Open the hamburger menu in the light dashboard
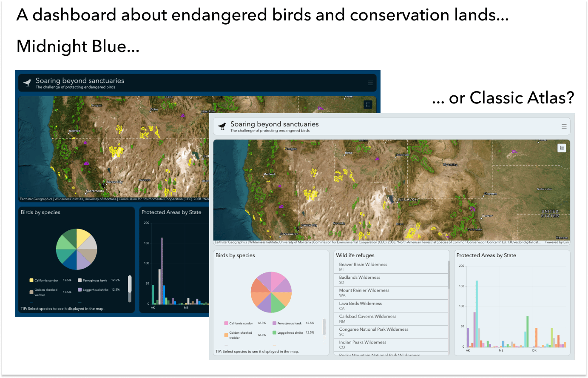 tap(564, 126)
